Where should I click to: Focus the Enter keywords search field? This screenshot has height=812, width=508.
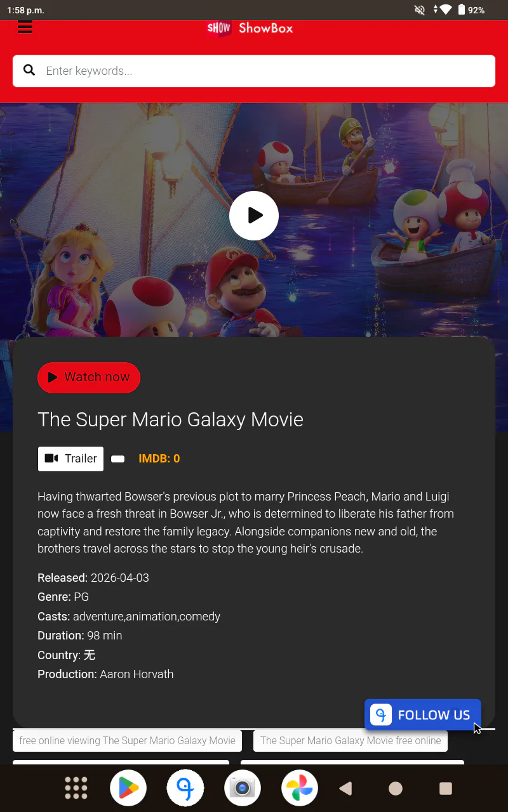pyautogui.click(x=254, y=71)
